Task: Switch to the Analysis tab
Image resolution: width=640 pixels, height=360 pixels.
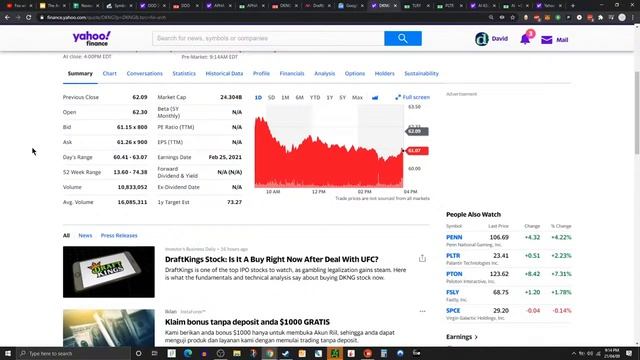Action: (324, 73)
